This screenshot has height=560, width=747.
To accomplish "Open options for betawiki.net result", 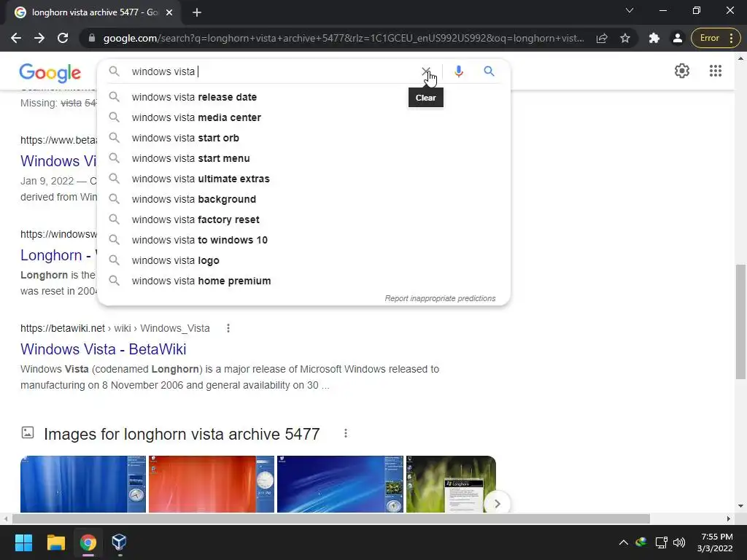I will [228, 328].
